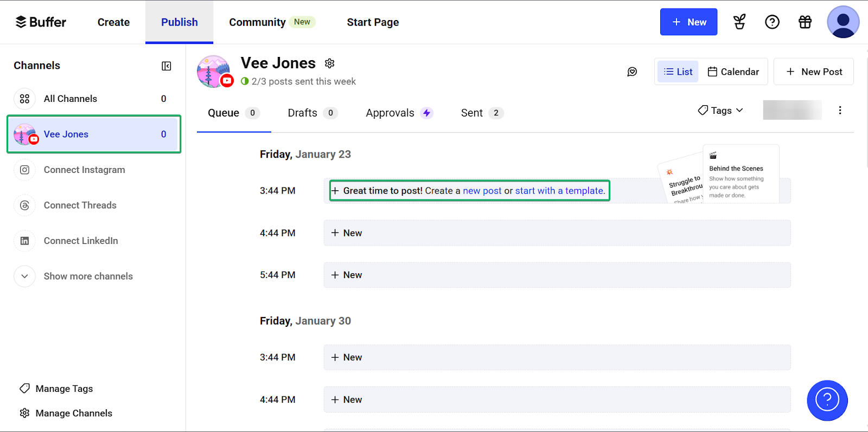
Task: Open the user profile avatar menu
Action: coord(843,22)
